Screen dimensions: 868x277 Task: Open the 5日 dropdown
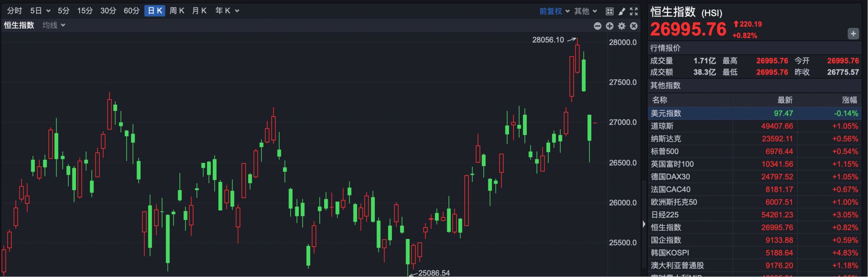[x=40, y=11]
